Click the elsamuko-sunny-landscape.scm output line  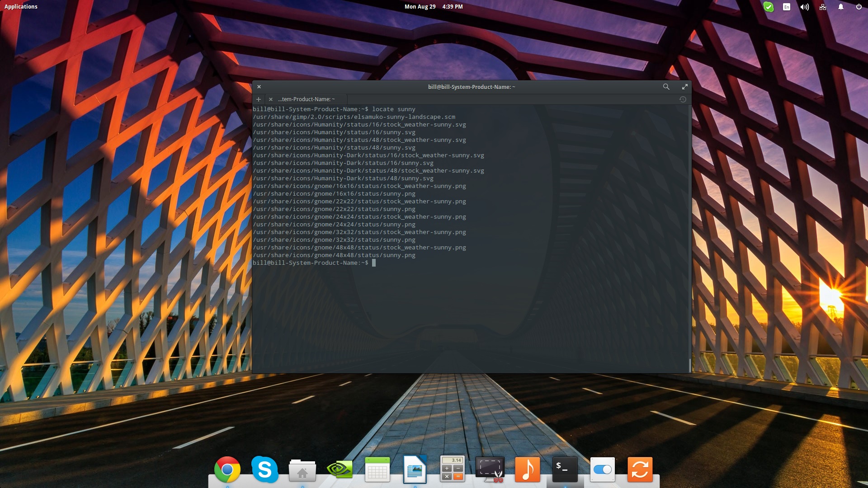coord(354,117)
